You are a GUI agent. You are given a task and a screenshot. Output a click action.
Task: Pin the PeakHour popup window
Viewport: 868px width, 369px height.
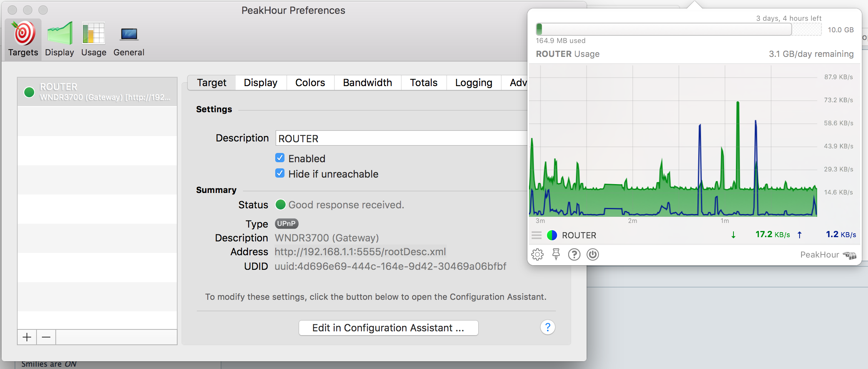click(x=556, y=254)
